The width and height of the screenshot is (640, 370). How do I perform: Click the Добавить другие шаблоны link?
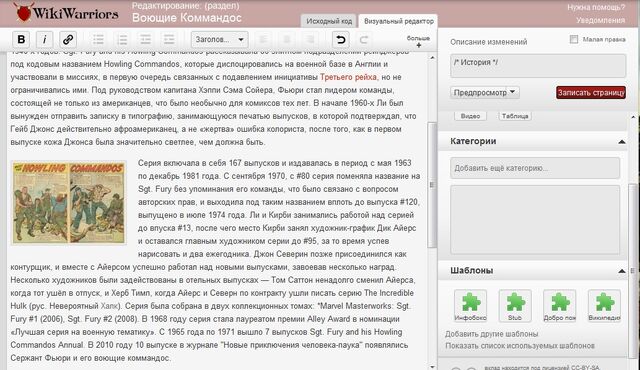pyautogui.click(x=491, y=334)
